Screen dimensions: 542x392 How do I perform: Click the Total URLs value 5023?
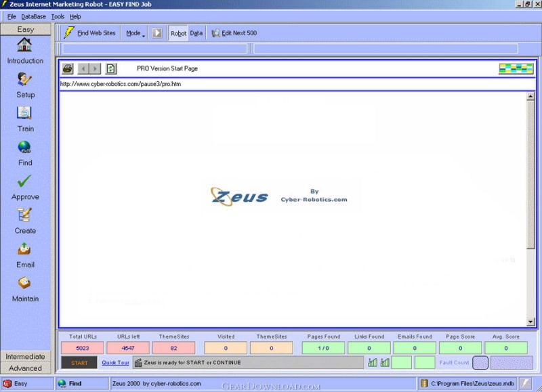tap(83, 348)
